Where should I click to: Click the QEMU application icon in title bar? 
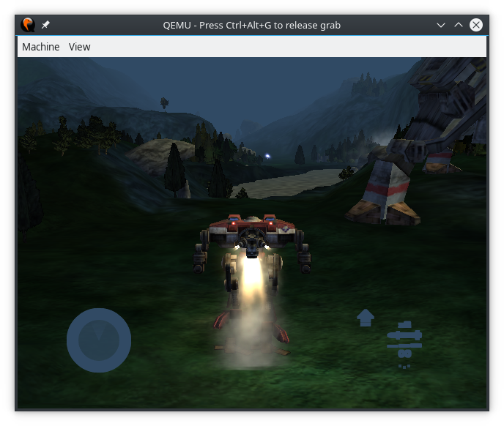pyautogui.click(x=28, y=25)
